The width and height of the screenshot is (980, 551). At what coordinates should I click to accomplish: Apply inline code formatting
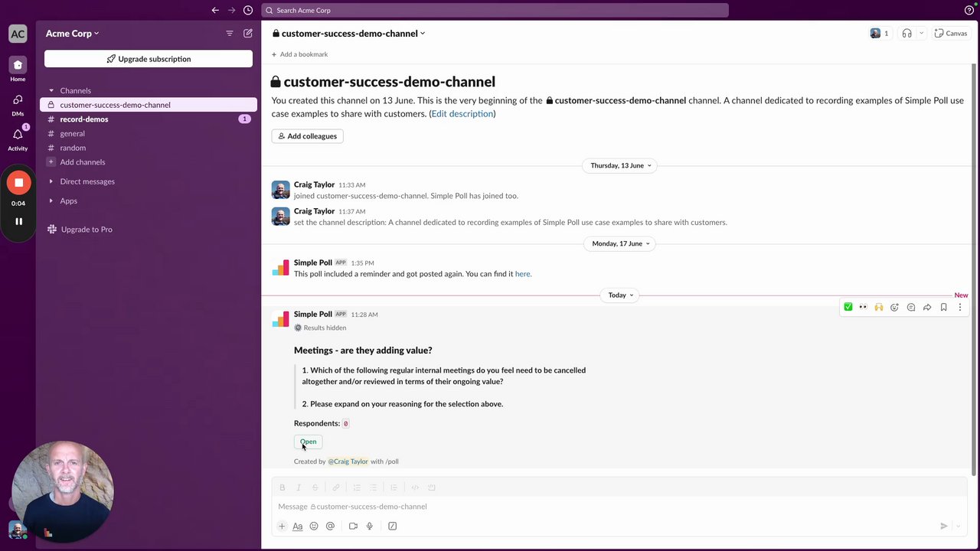415,487
